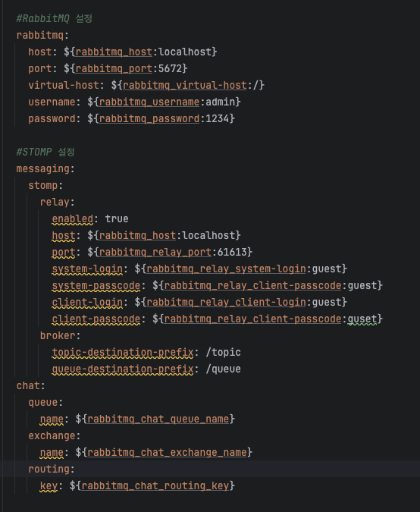Click the 'chat:' root key
This screenshot has height=512, width=420.
coord(30,385)
